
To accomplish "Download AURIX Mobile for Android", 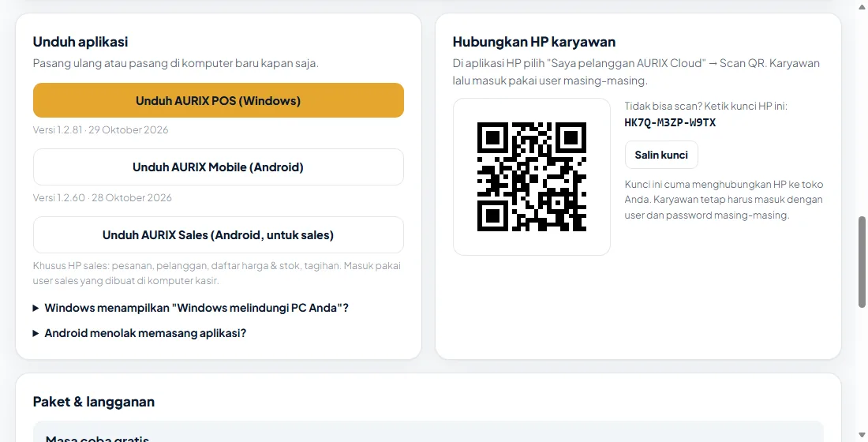I will pyautogui.click(x=218, y=167).
